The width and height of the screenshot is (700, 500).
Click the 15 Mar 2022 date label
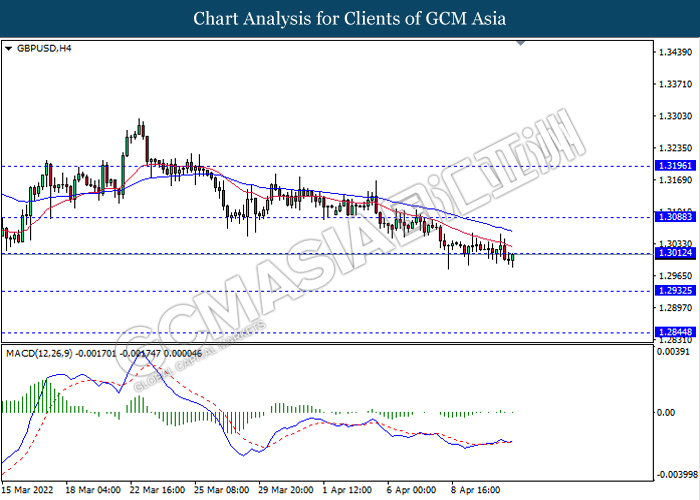pyautogui.click(x=28, y=490)
